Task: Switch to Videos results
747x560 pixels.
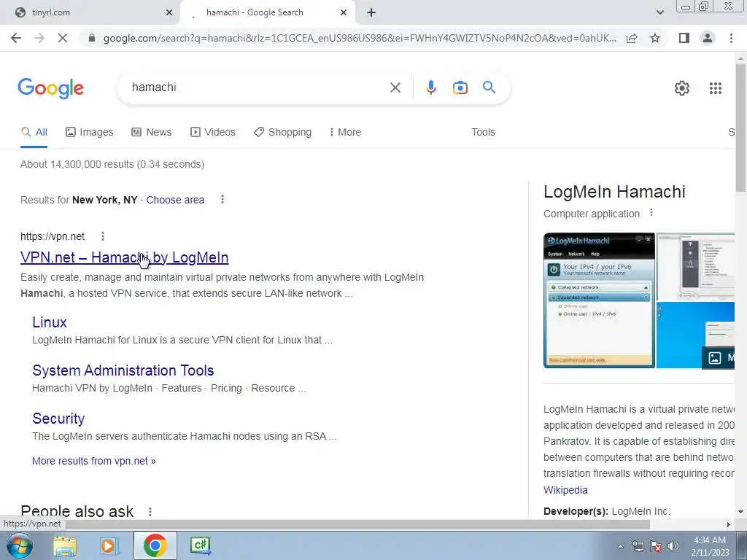Action: pos(213,133)
